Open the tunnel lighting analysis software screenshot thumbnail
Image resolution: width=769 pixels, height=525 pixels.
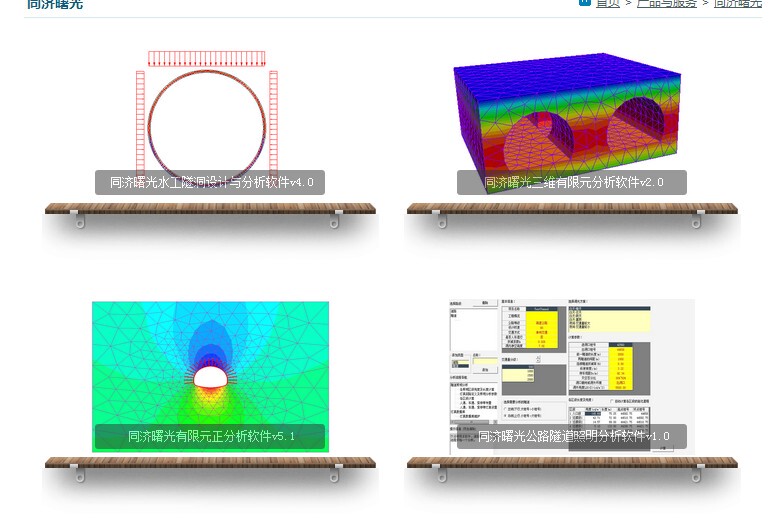pos(572,377)
